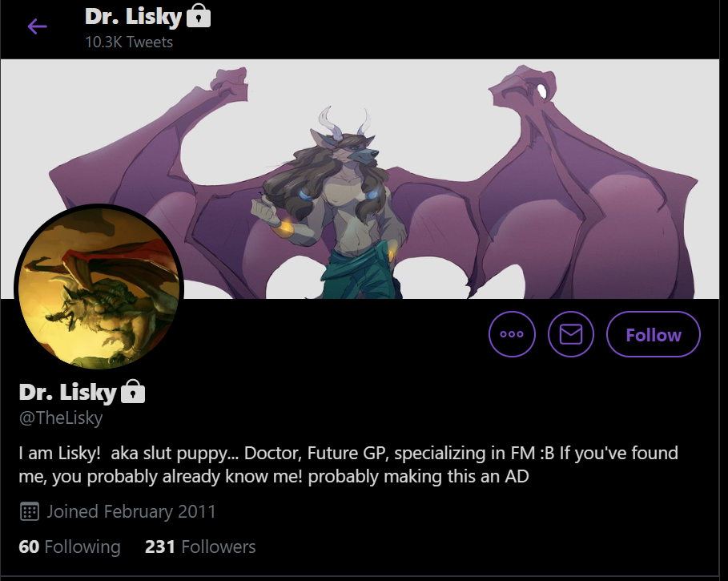728x581 pixels.
Task: Click the Follow button
Action: [654, 334]
